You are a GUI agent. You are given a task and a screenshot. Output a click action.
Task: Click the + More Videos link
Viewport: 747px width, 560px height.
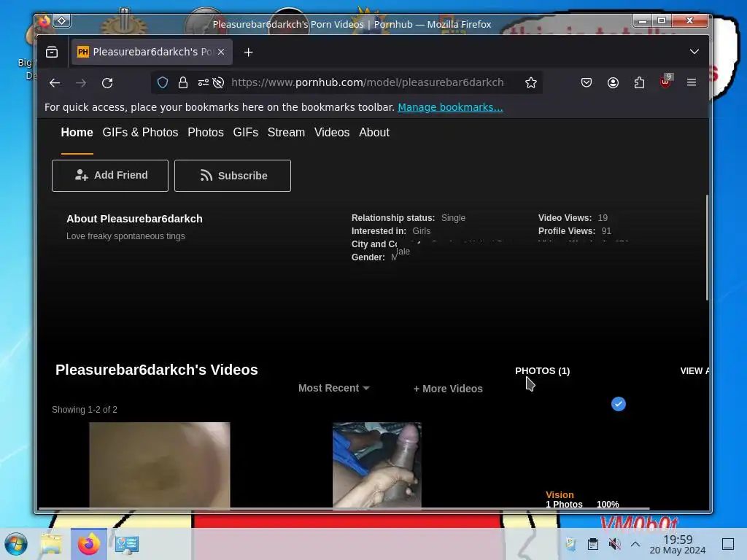pyautogui.click(x=448, y=389)
